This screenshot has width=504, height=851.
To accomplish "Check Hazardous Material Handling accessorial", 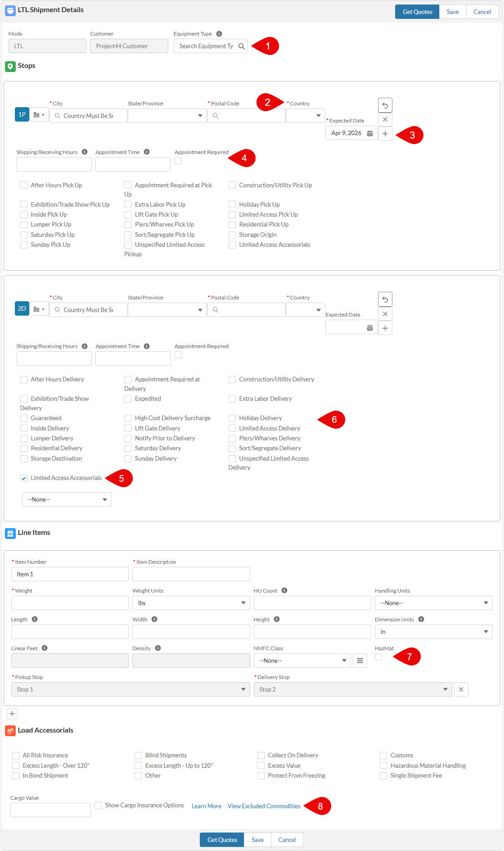I will [383, 765].
